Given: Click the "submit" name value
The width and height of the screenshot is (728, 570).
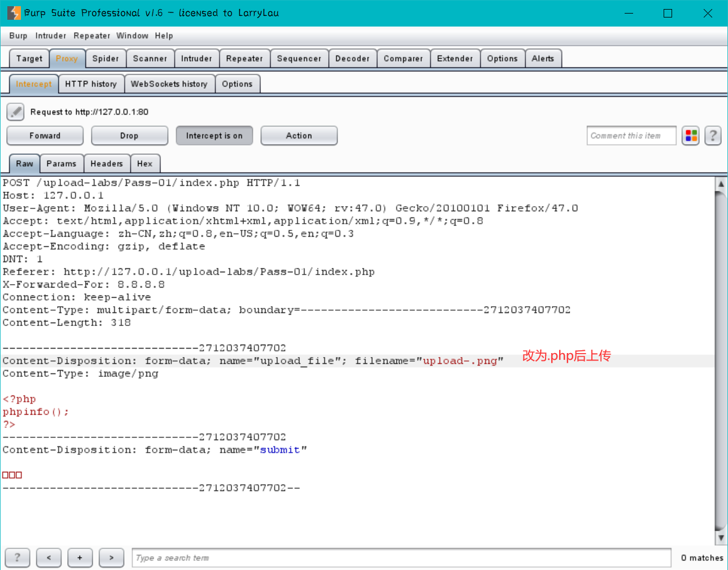Looking at the screenshot, I should (280, 450).
